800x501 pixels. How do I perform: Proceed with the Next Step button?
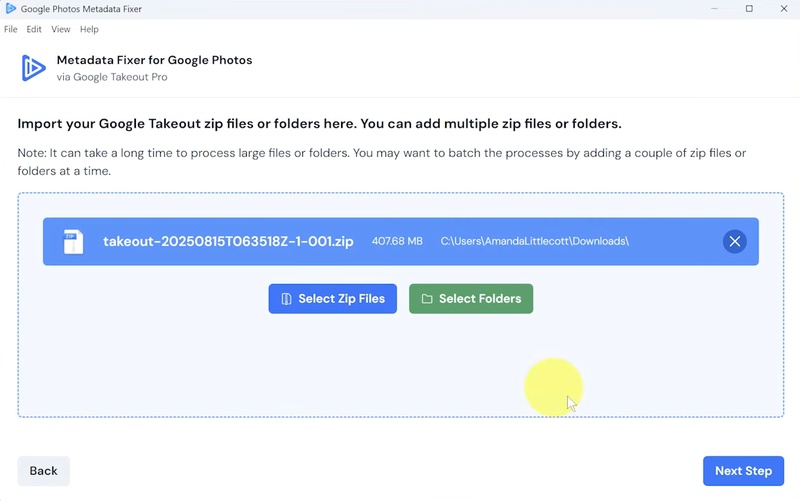point(743,471)
